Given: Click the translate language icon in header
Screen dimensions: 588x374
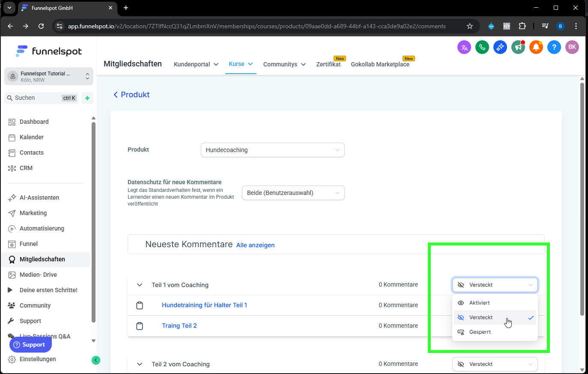Looking at the screenshot, I should (x=464, y=47).
